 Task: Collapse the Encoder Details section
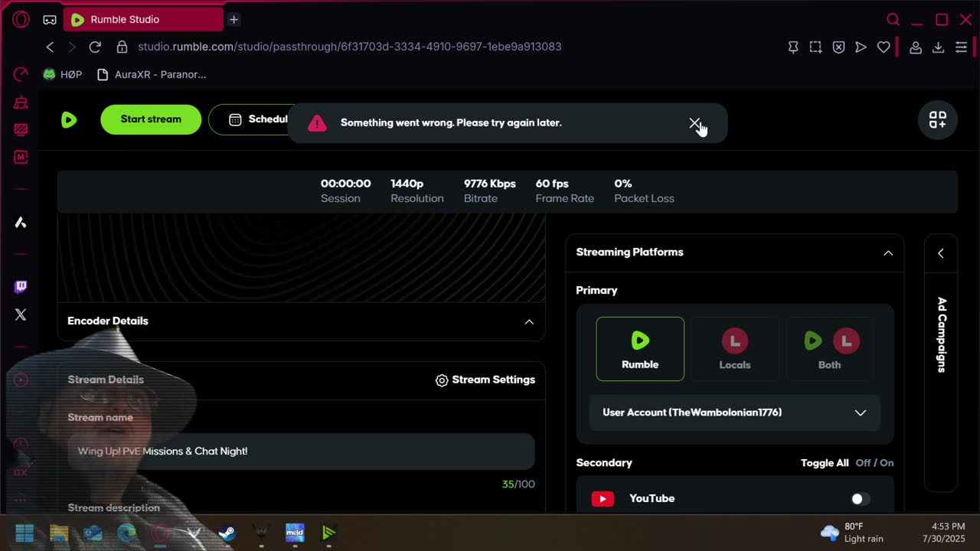point(529,321)
